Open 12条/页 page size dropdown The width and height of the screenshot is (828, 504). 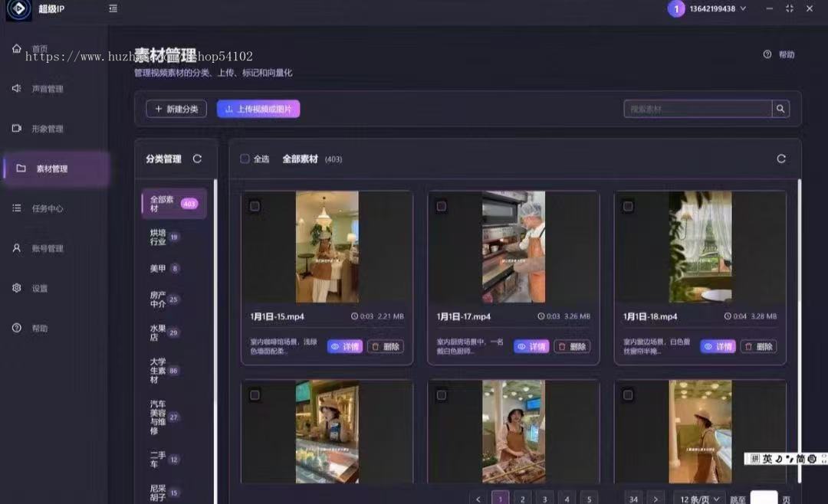pos(699,499)
